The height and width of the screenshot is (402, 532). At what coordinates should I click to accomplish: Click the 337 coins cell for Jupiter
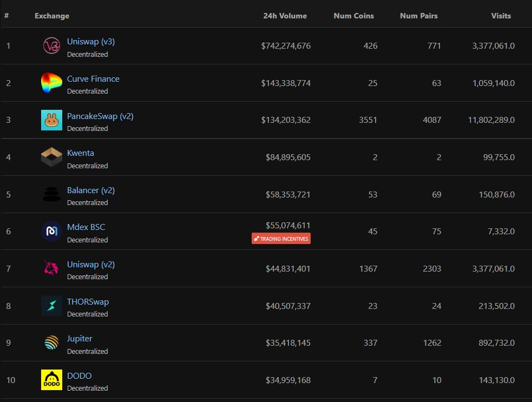tap(371, 342)
